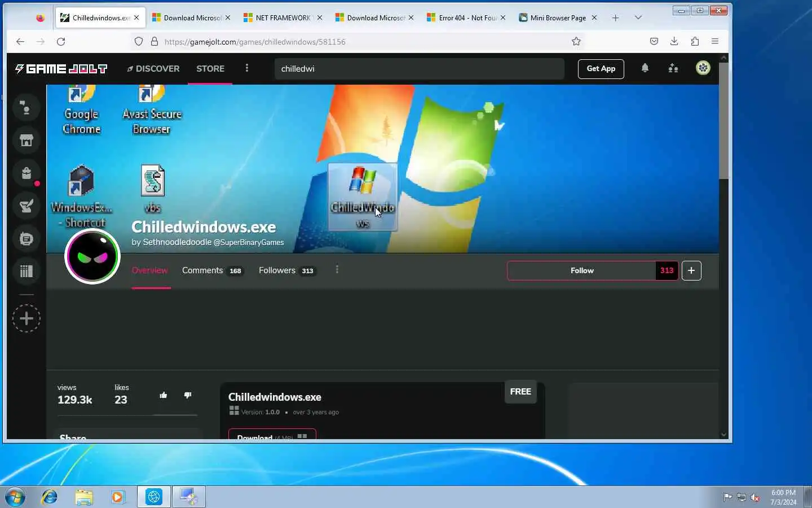Click the Get App button
812x508 pixels.
point(601,69)
